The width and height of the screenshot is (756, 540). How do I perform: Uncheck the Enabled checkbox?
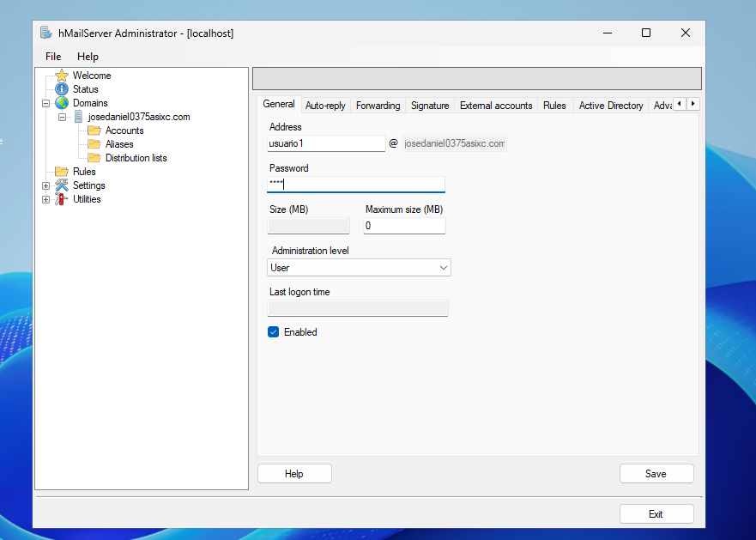(274, 332)
